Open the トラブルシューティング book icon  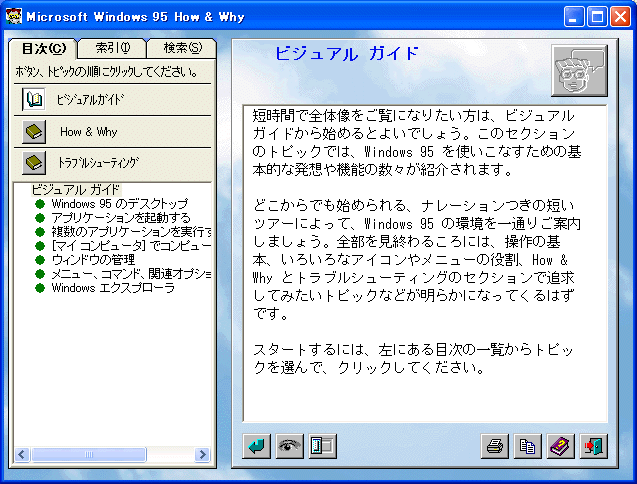pyautogui.click(x=34, y=163)
